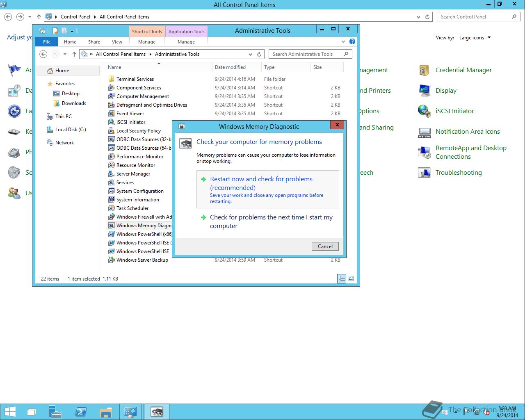
Task: Open File Explorer from the taskbar
Action: [x=106, y=412]
